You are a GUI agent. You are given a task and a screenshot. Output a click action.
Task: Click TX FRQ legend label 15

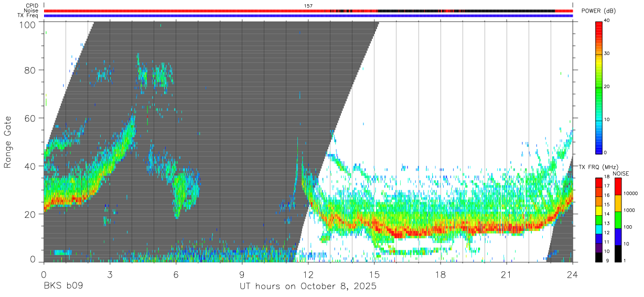[607, 205]
